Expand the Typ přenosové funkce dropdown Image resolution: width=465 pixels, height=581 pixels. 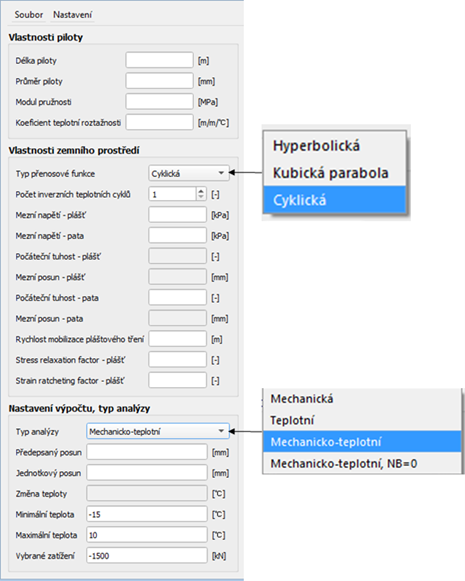(x=189, y=173)
